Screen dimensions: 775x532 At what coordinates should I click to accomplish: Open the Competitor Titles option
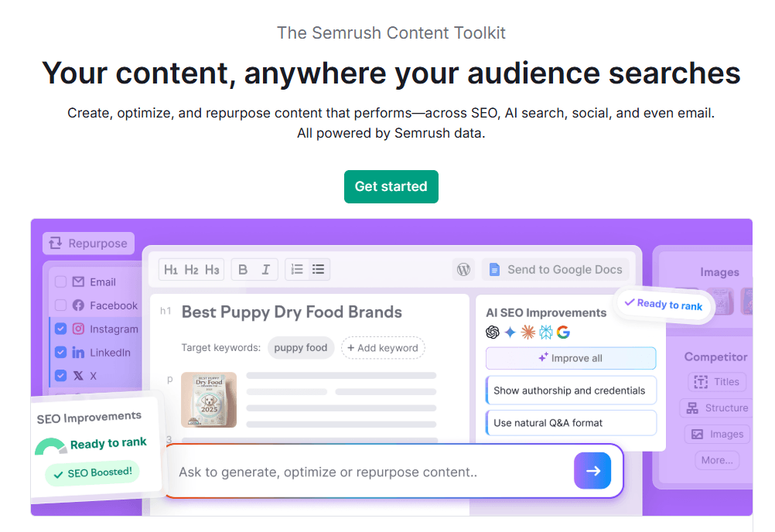coord(717,382)
